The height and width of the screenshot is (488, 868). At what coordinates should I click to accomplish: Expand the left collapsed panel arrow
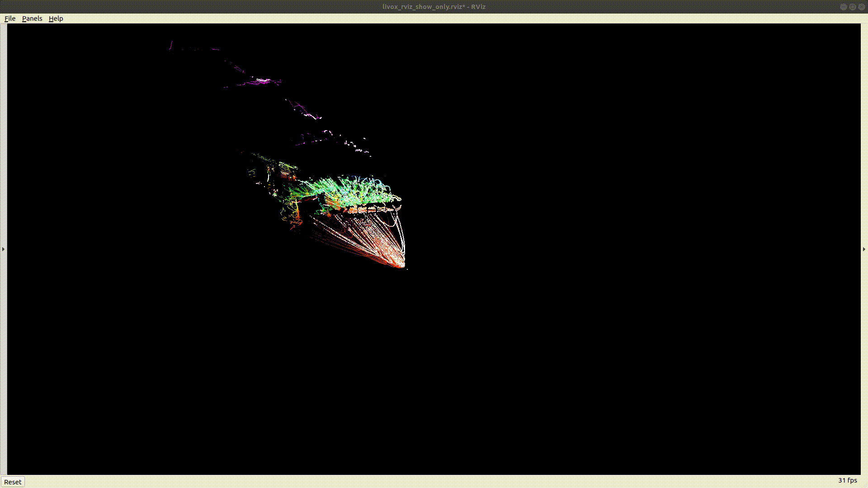coord(3,249)
